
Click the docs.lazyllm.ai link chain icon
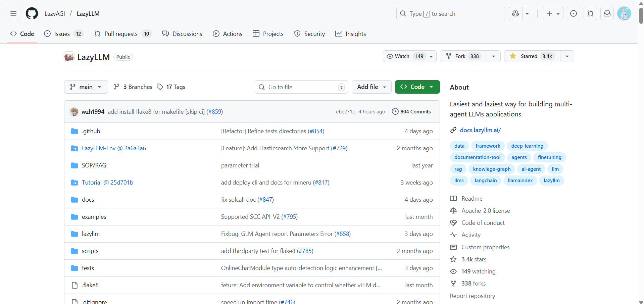(453, 130)
